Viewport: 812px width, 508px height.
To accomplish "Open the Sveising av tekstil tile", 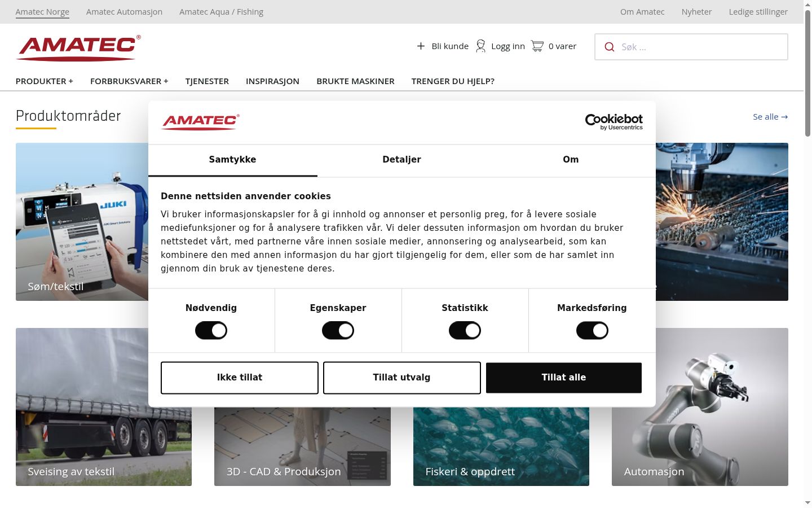I will coord(104,407).
